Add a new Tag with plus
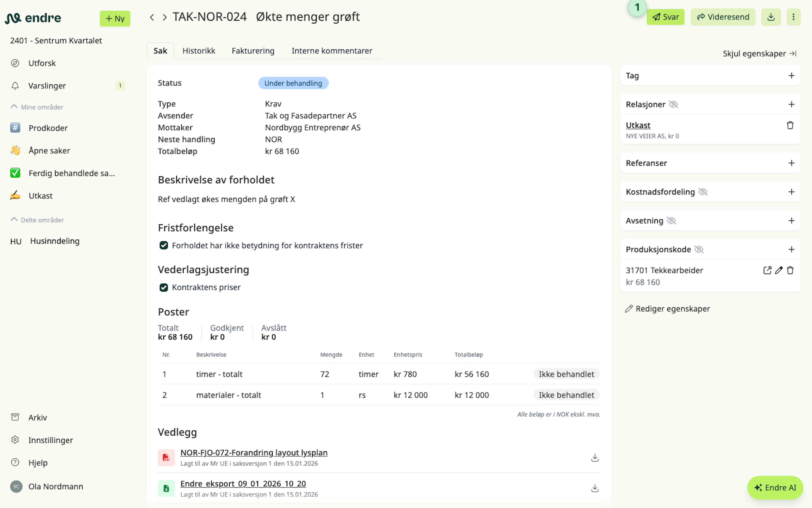 tap(791, 76)
